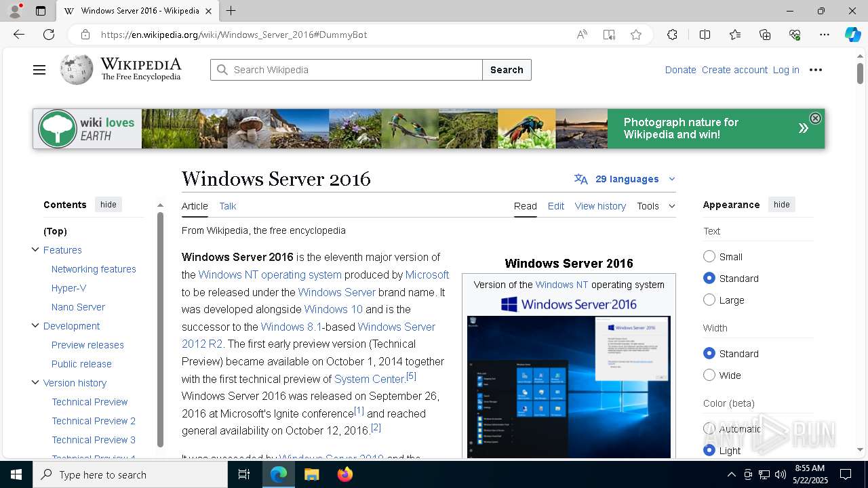Dismiss the Wiki Loves Earth banner
This screenshot has height=488, width=868.
pyautogui.click(x=815, y=118)
